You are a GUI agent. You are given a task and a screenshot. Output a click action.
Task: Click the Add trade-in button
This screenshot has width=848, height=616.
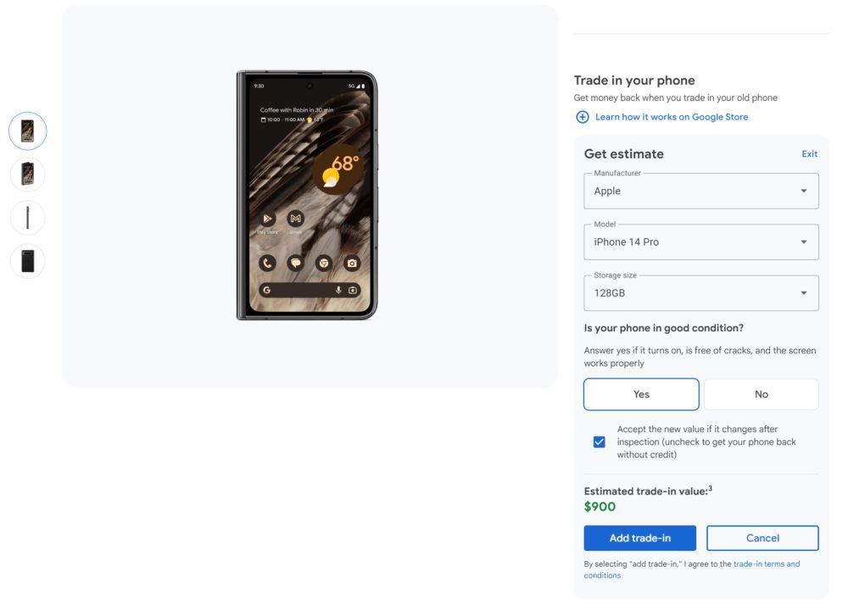click(639, 538)
